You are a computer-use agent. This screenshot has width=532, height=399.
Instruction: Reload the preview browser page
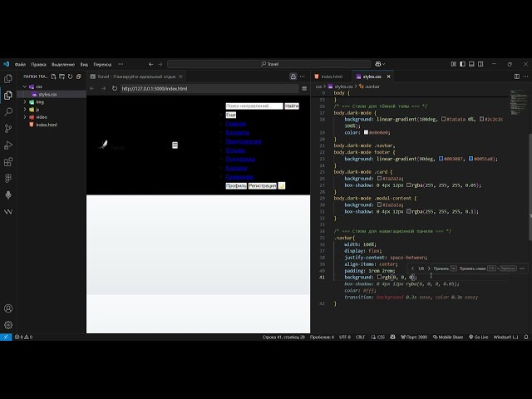(x=115, y=89)
